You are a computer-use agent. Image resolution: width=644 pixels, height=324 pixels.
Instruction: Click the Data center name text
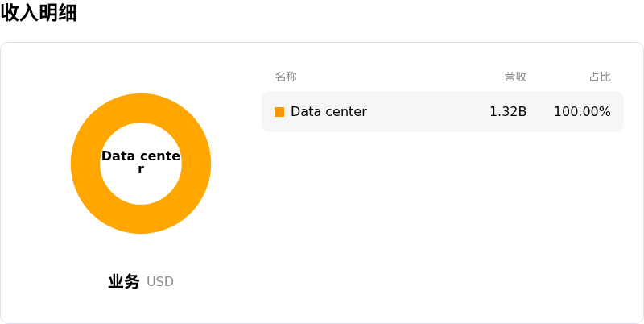tap(328, 112)
